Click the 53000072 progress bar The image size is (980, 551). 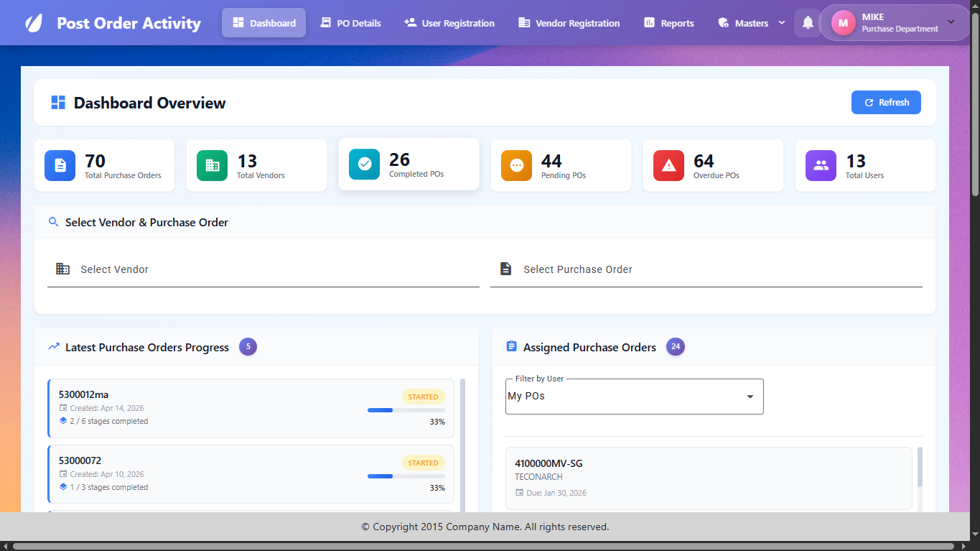coord(406,476)
